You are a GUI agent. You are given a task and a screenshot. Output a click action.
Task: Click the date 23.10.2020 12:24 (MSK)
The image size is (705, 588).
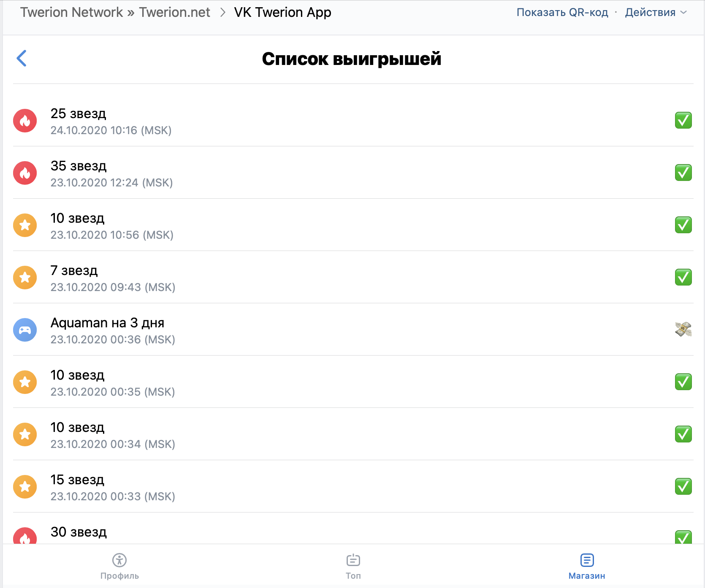[x=112, y=183]
